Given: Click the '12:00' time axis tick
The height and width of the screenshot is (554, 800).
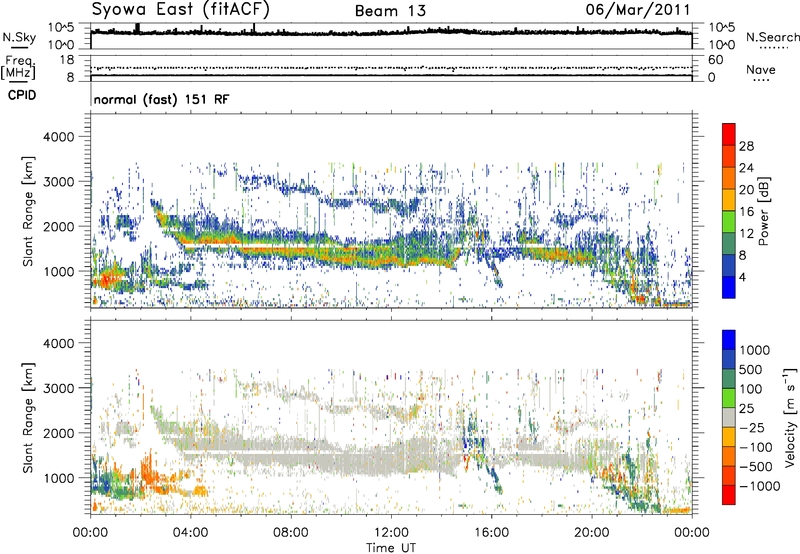Looking at the screenshot, I should (391, 533).
